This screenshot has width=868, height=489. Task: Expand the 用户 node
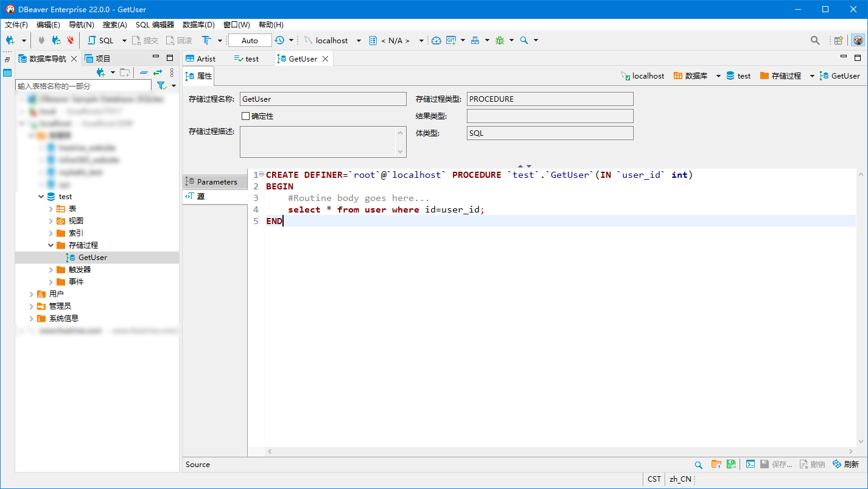coord(32,294)
